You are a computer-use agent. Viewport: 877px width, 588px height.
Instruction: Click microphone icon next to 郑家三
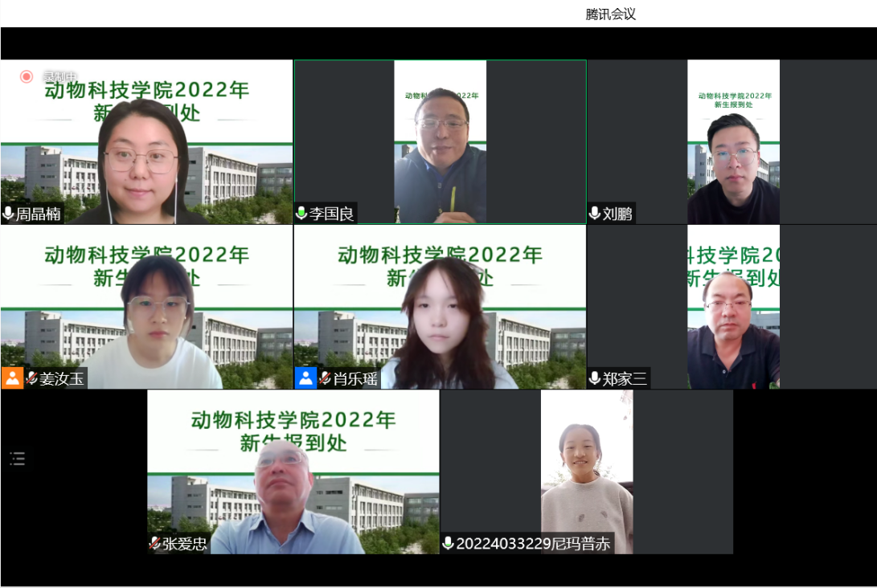(x=595, y=378)
